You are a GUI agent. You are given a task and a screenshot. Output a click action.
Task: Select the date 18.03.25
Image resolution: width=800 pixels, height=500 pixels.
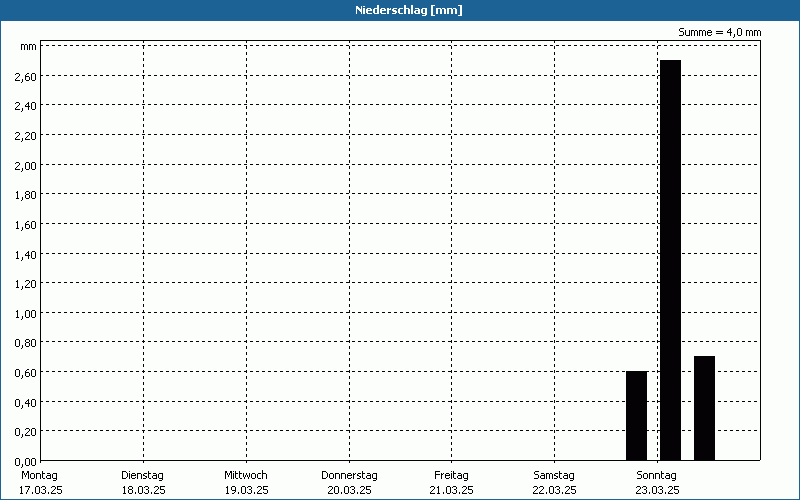pos(143,491)
